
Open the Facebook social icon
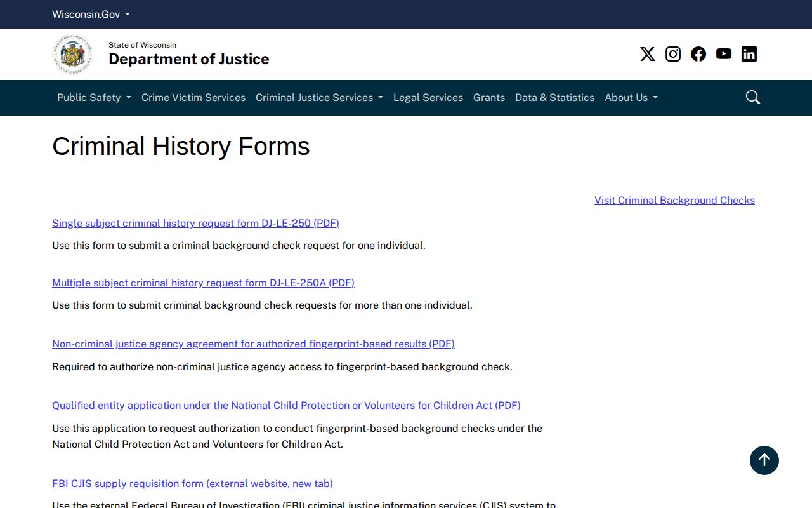pyautogui.click(x=698, y=54)
